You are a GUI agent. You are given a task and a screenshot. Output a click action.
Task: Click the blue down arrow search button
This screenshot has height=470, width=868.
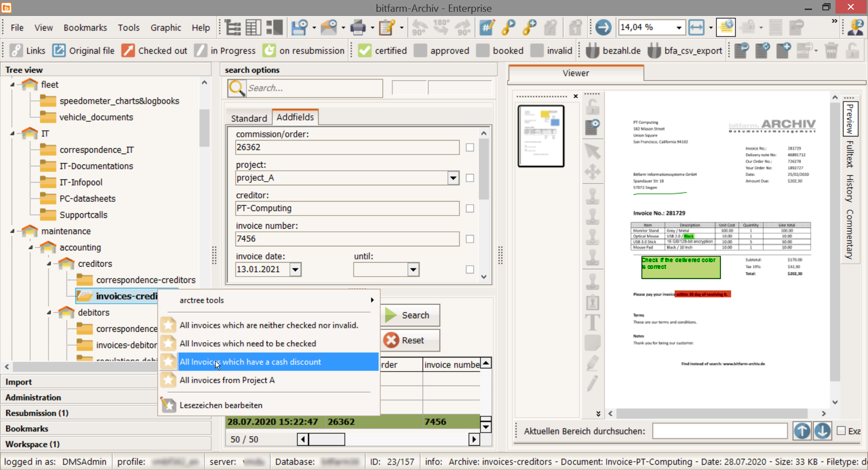click(822, 431)
